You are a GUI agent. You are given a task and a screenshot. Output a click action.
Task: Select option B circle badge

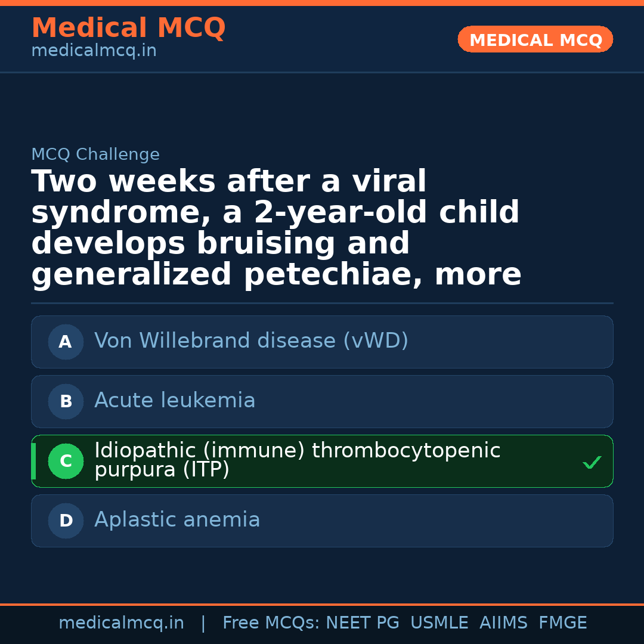point(66,402)
